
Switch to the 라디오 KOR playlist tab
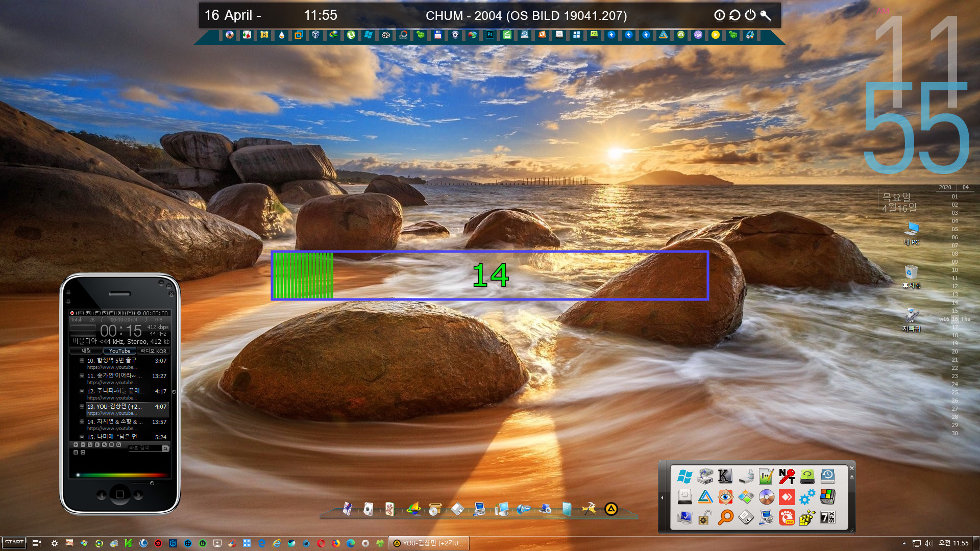(153, 351)
